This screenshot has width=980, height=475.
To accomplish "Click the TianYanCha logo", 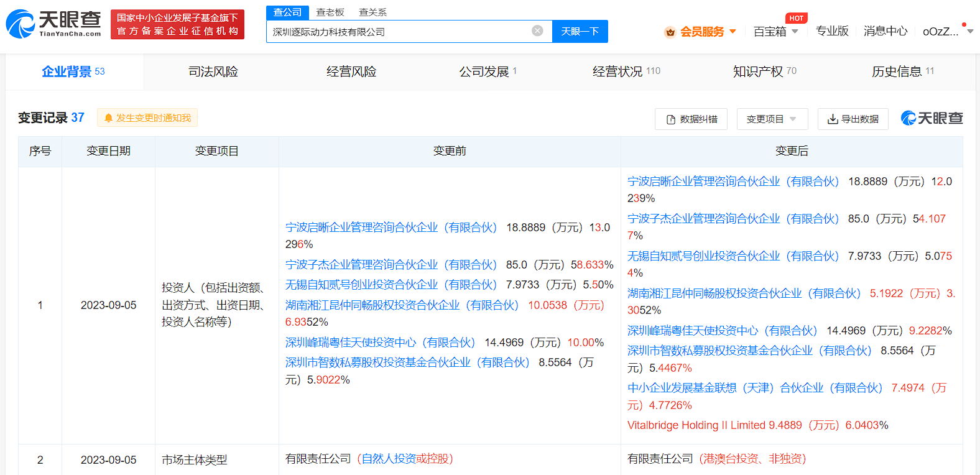I will pos(53,24).
